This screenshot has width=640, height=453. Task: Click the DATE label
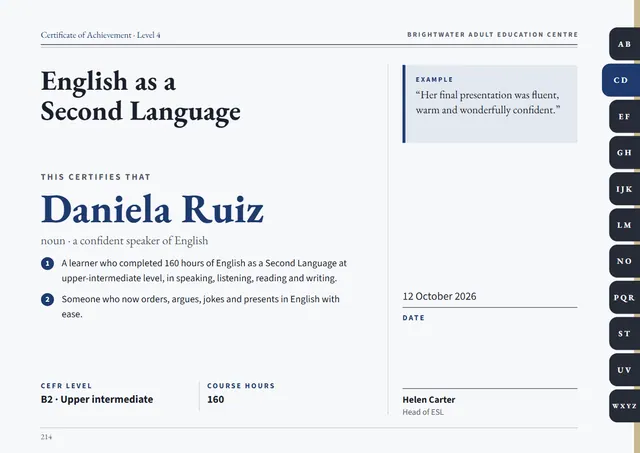pyautogui.click(x=413, y=318)
